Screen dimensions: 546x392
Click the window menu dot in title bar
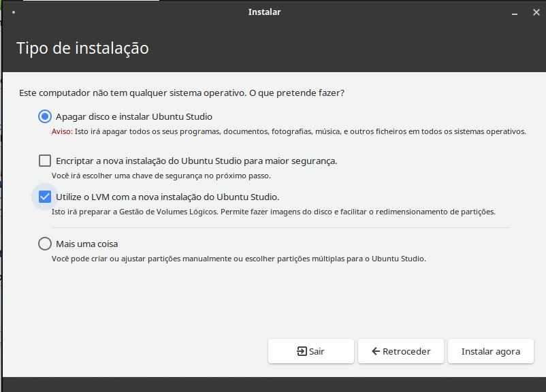click(14, 12)
